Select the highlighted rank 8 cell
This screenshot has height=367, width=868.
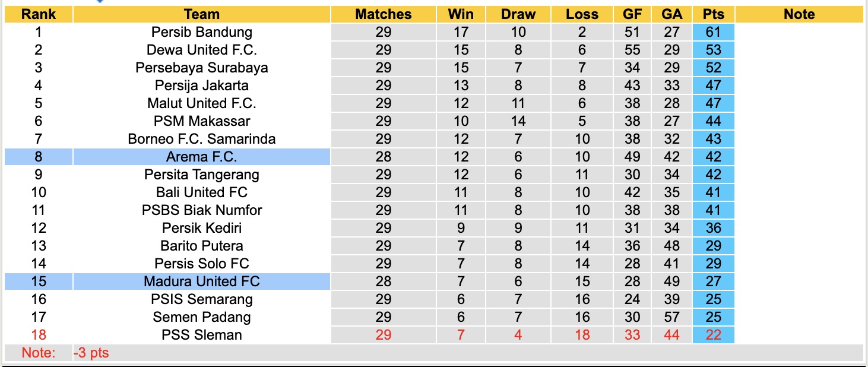tap(39, 157)
